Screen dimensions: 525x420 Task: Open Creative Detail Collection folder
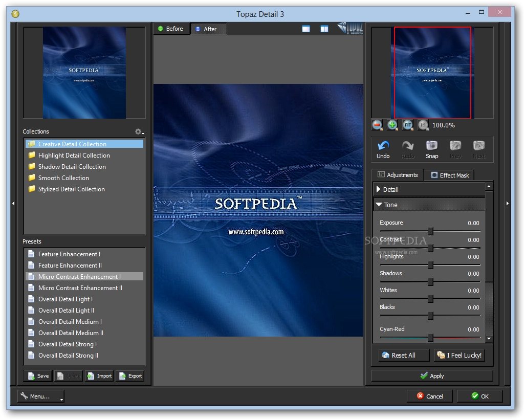tap(84, 144)
